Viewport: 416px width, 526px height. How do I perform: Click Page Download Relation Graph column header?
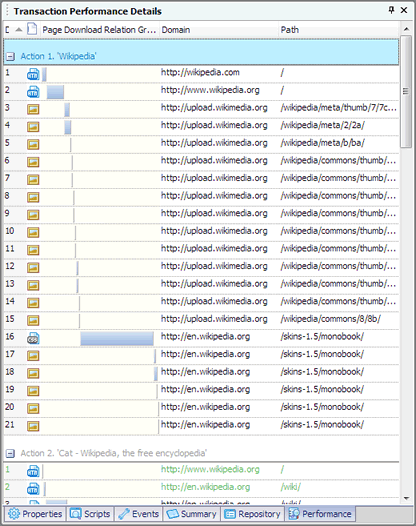tap(99, 30)
